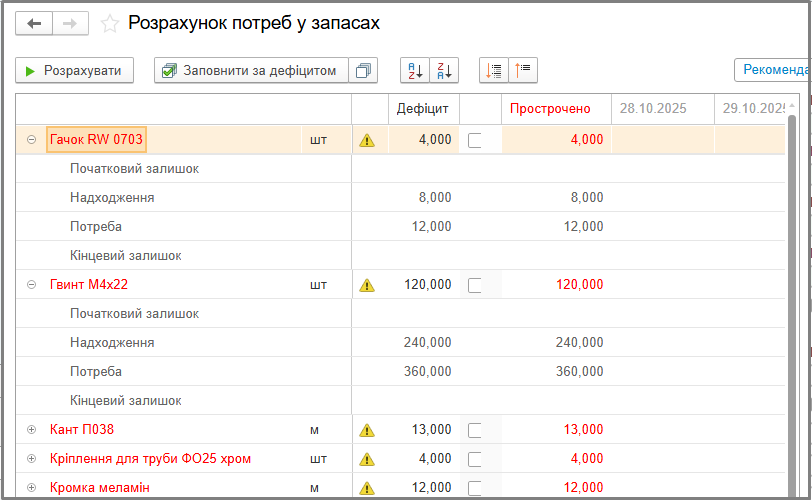Click Заповнити за дефіцитом button

pyautogui.click(x=251, y=70)
